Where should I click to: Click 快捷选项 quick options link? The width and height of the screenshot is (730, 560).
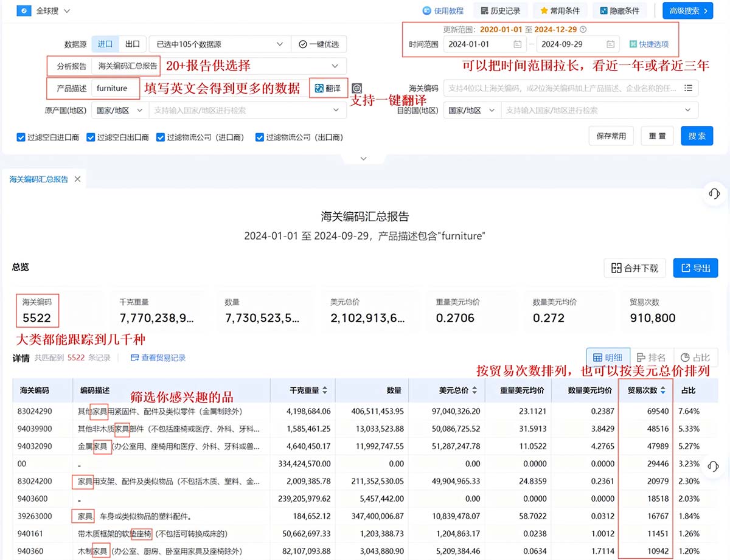tap(649, 44)
